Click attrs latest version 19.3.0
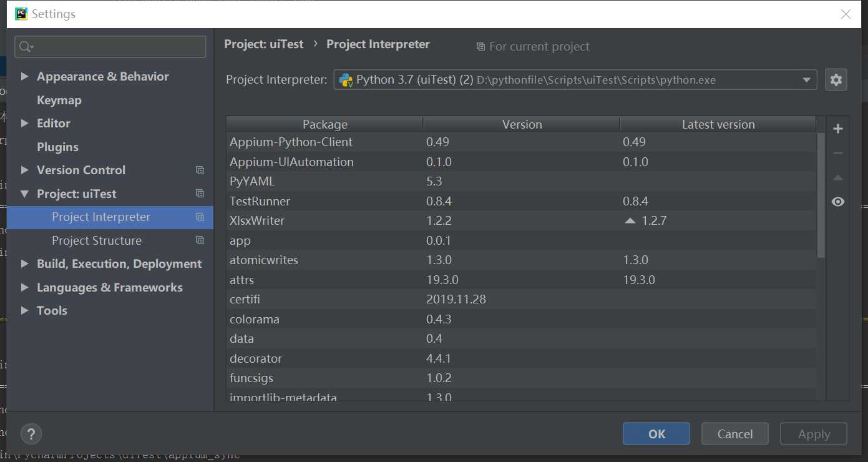The image size is (868, 462). click(x=639, y=280)
